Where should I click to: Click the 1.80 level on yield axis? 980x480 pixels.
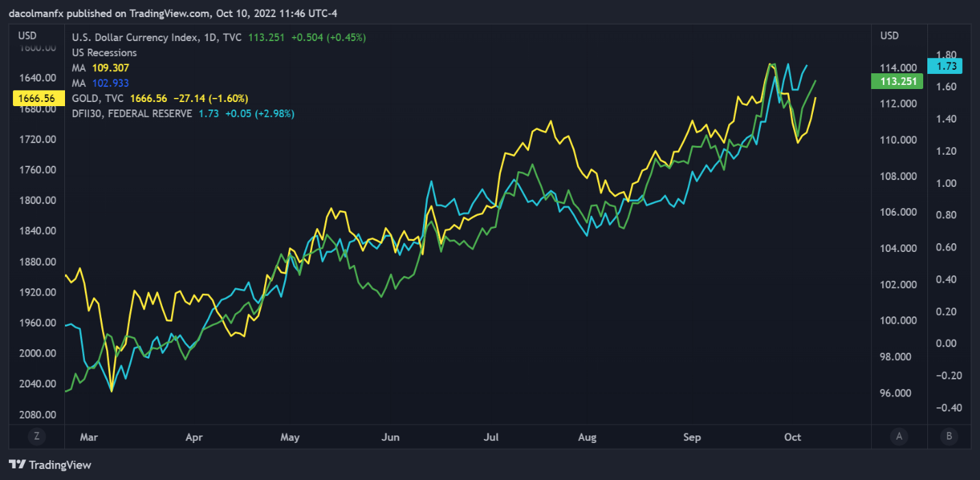pos(946,55)
